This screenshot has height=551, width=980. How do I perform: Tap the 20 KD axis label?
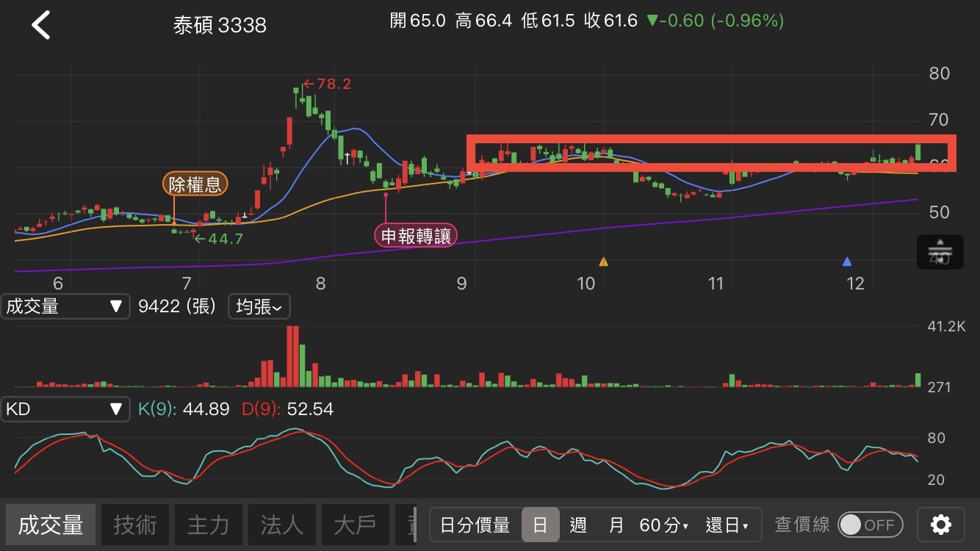(x=937, y=480)
